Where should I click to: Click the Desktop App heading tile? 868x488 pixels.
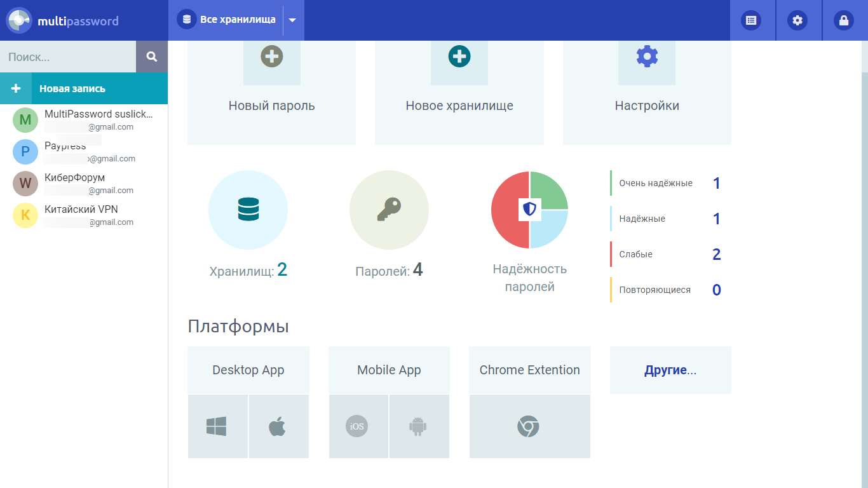point(248,370)
